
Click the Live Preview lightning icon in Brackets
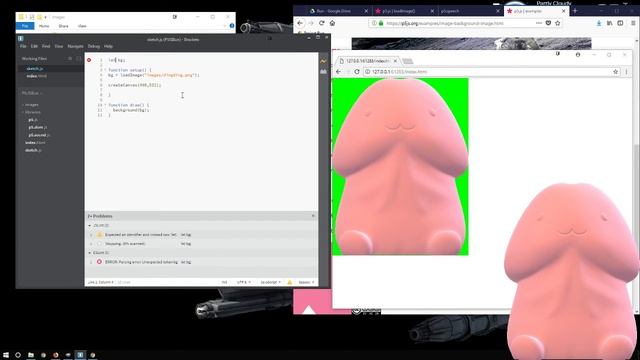323,61
